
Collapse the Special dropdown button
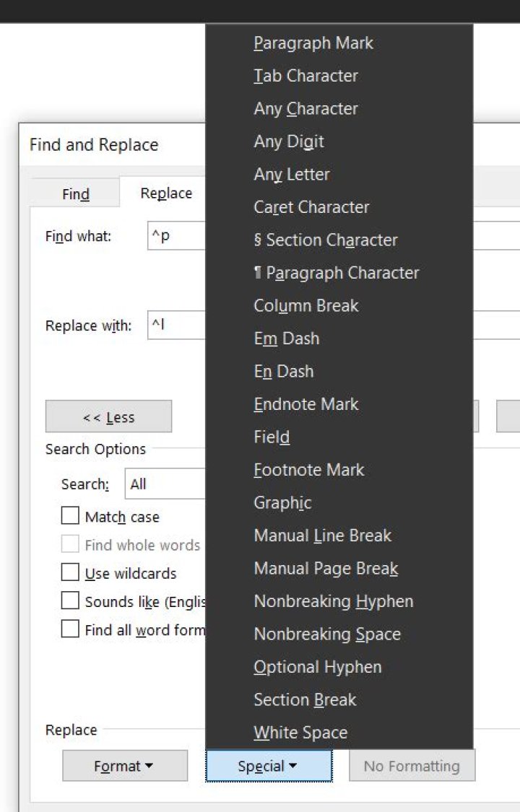[269, 766]
